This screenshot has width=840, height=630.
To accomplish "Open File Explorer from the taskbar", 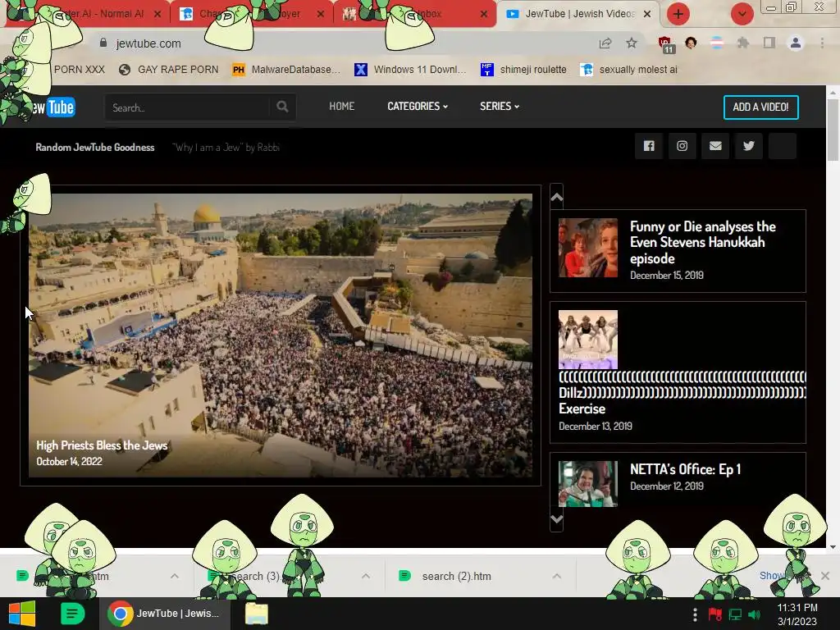I will (x=257, y=614).
